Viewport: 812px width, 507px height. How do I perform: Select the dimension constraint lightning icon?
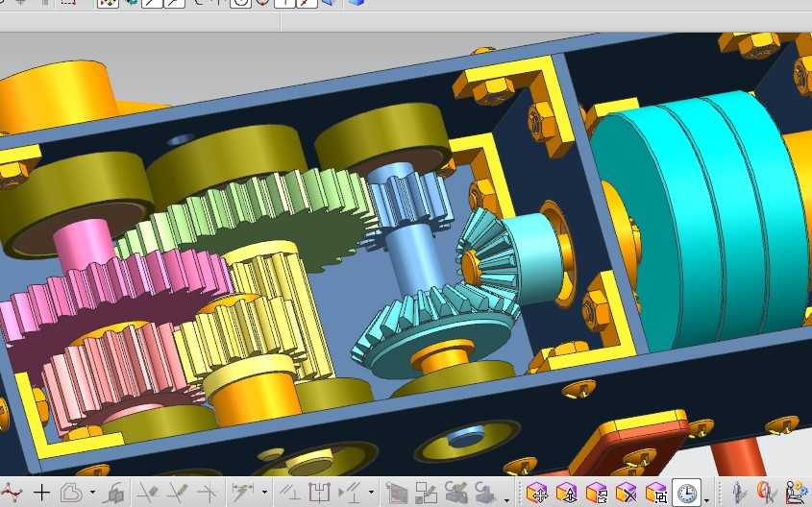[x=242, y=493]
